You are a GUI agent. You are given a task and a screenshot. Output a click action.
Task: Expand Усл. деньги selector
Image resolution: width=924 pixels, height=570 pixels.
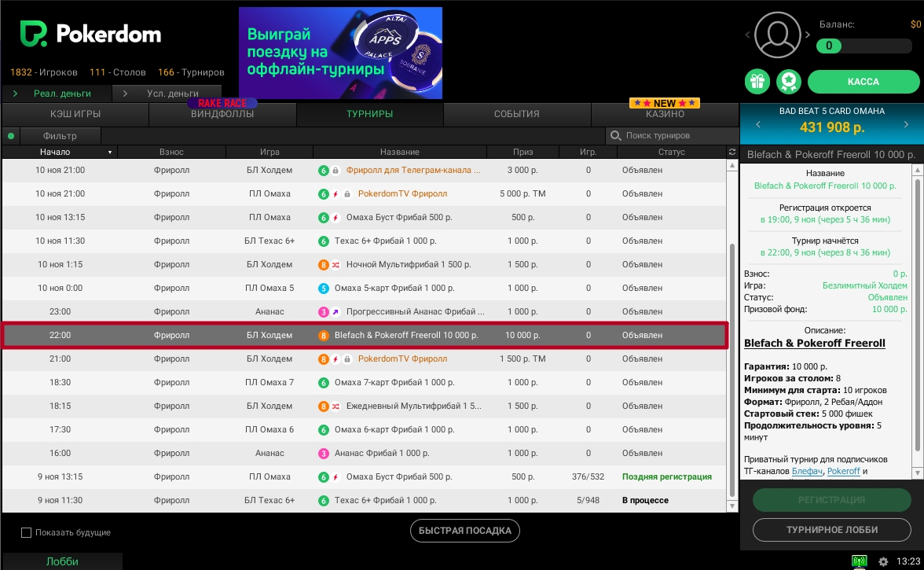coord(167,93)
